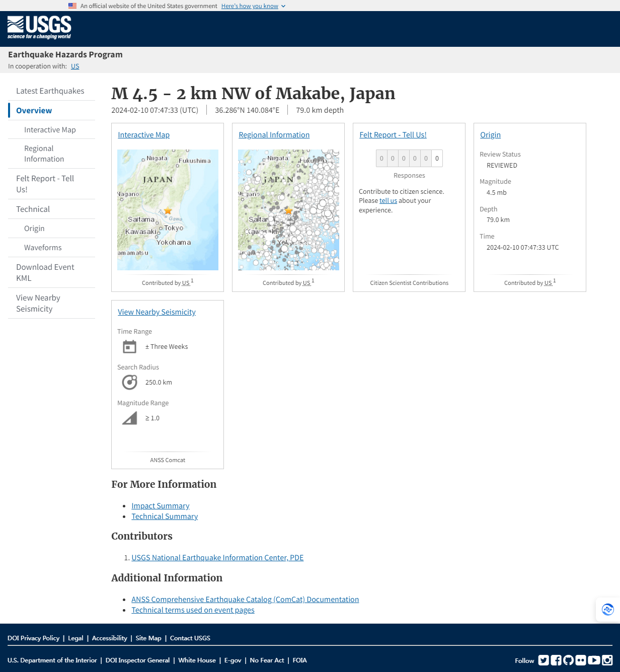The width and height of the screenshot is (620, 672).
Task: Open Latest Earthquakes in sidebar
Action: [x=50, y=91]
